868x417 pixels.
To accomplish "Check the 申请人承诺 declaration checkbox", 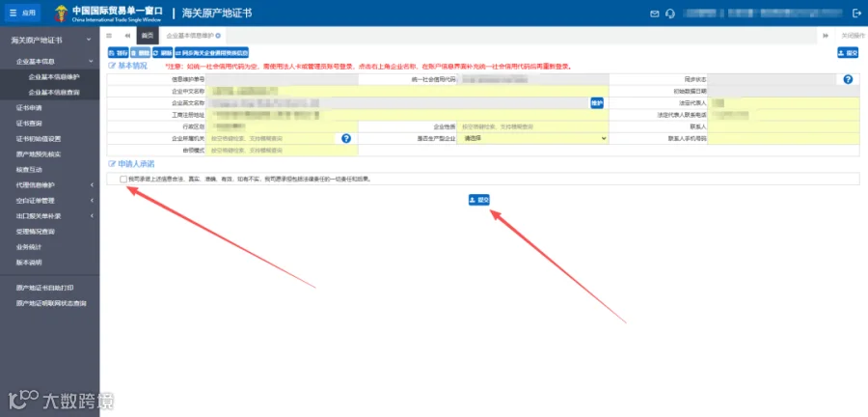I will pos(122,179).
